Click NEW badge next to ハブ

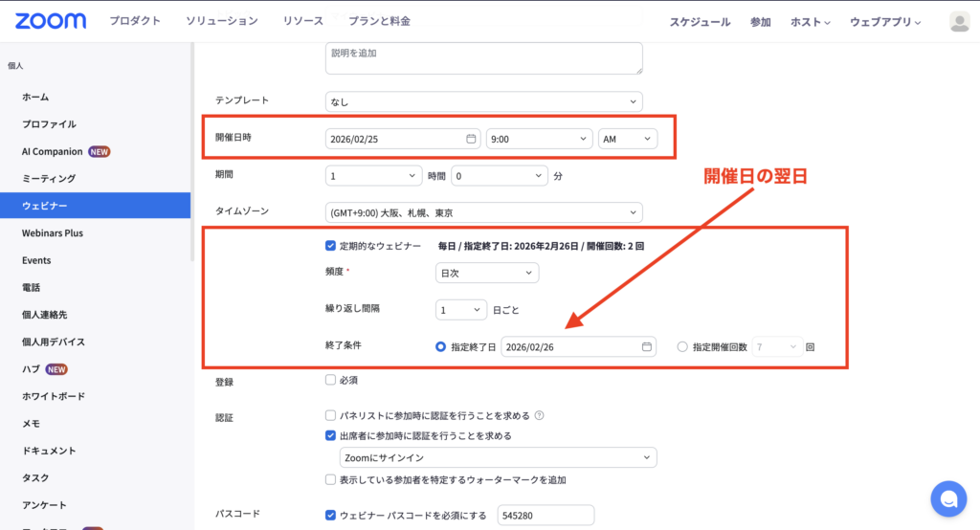(56, 369)
